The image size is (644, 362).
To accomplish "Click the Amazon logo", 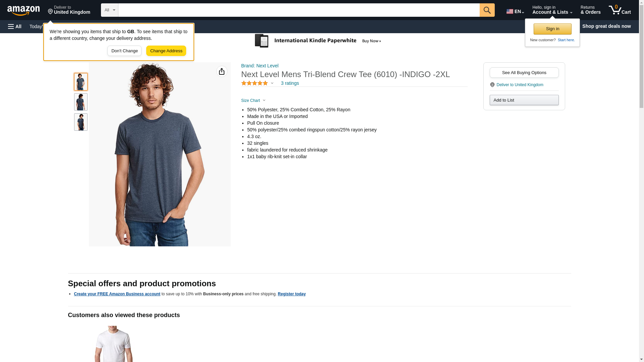I will 23,10.
